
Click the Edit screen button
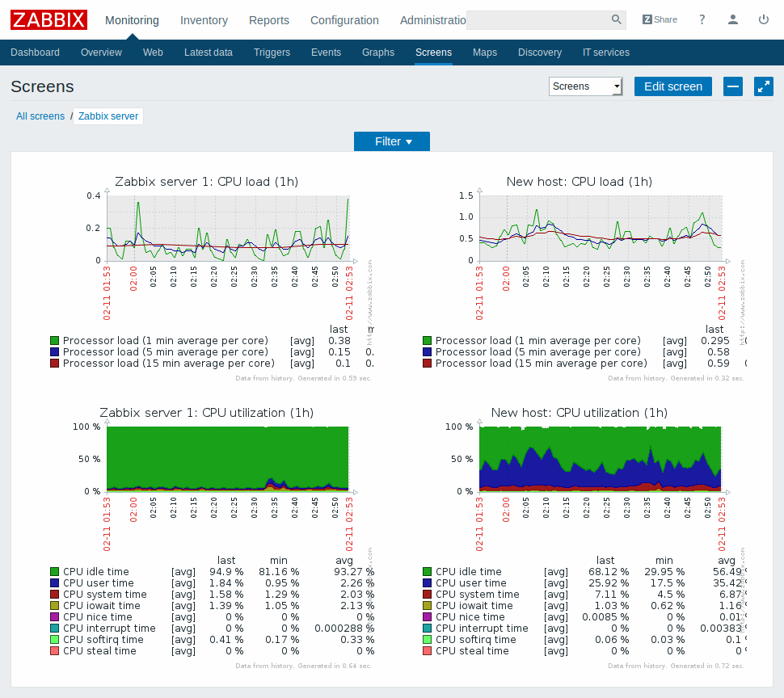pyautogui.click(x=672, y=86)
